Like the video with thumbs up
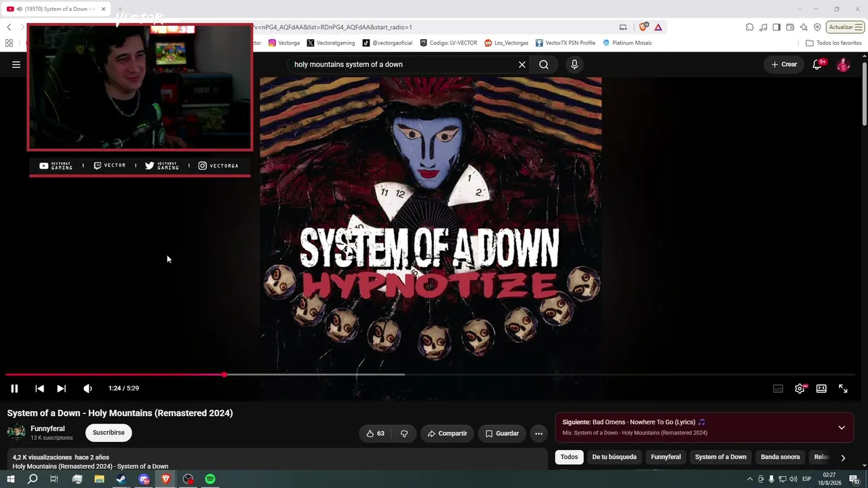 375,434
